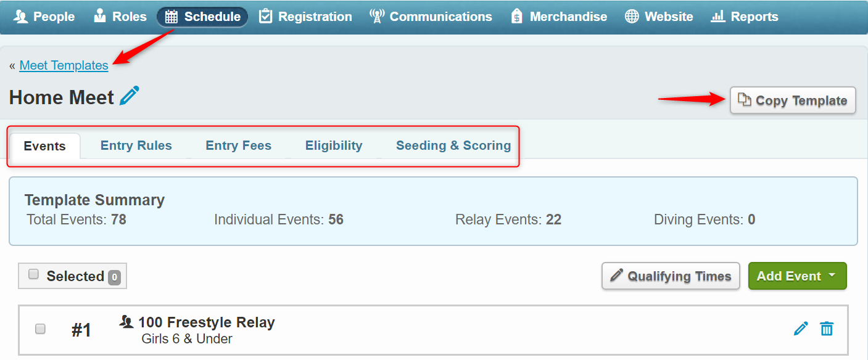Open the Seeding & Scoring tab
This screenshot has width=868, height=360.
tap(453, 145)
